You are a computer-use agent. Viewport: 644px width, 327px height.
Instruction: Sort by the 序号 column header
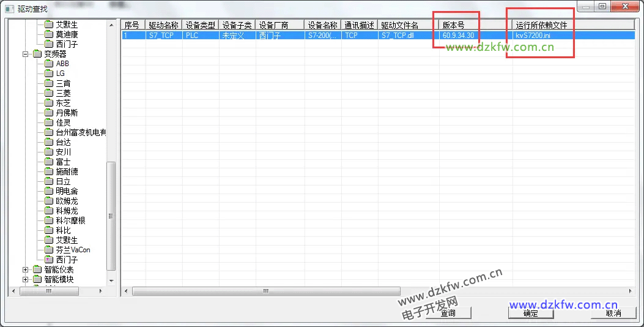pos(133,25)
